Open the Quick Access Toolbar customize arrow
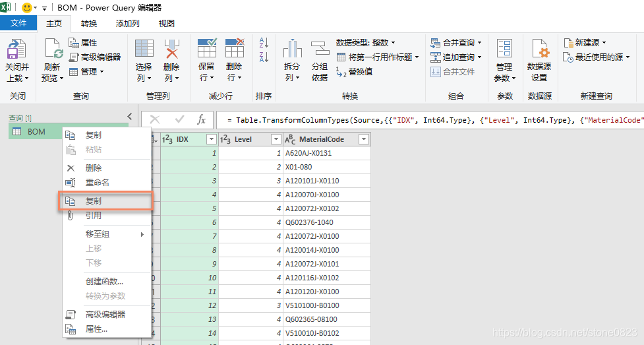644x345 pixels. pyautogui.click(x=44, y=8)
